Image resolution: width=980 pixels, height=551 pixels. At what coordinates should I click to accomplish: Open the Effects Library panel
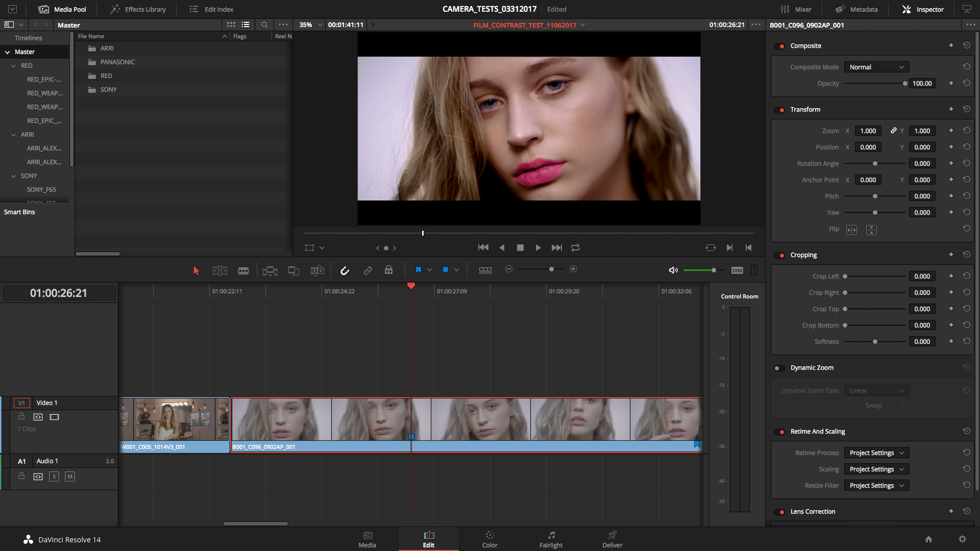(x=138, y=9)
